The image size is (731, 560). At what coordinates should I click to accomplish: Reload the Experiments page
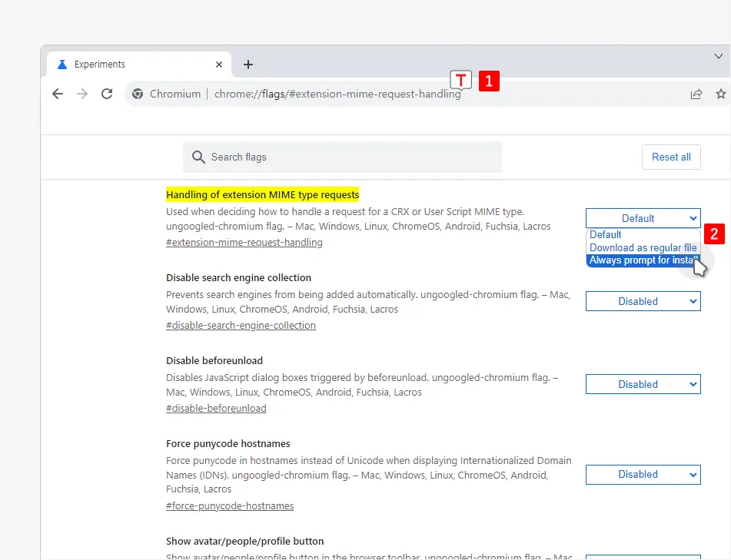107,94
